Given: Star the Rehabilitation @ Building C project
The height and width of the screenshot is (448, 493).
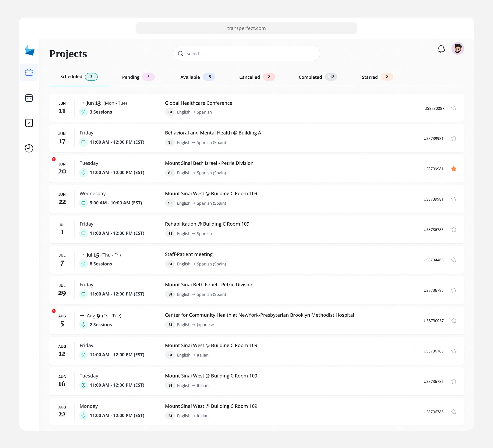Looking at the screenshot, I should [x=454, y=230].
